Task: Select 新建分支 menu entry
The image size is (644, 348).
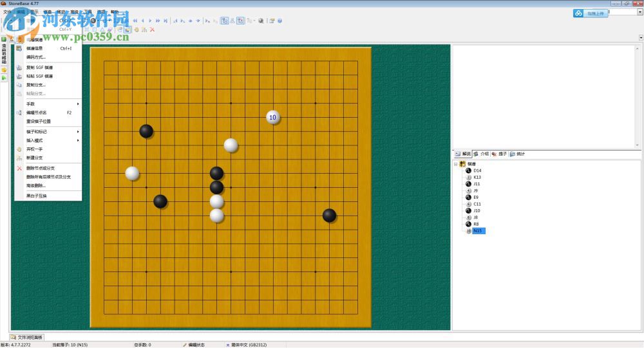Action: [48, 158]
